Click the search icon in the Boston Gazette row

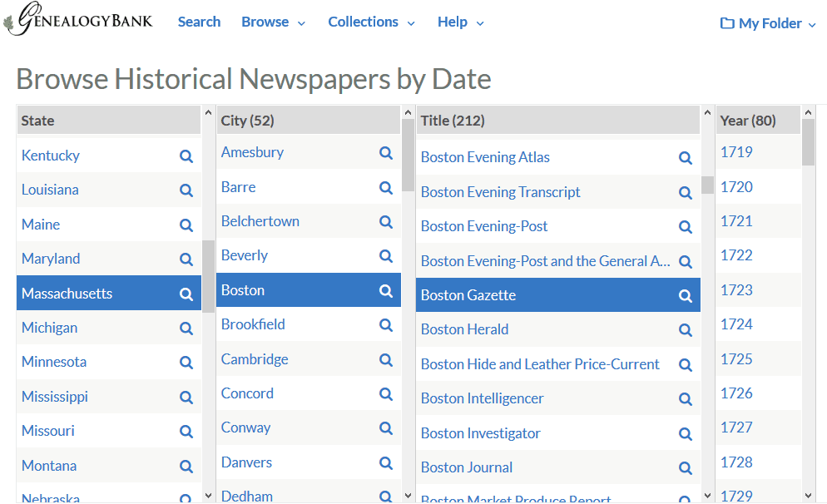coord(685,296)
